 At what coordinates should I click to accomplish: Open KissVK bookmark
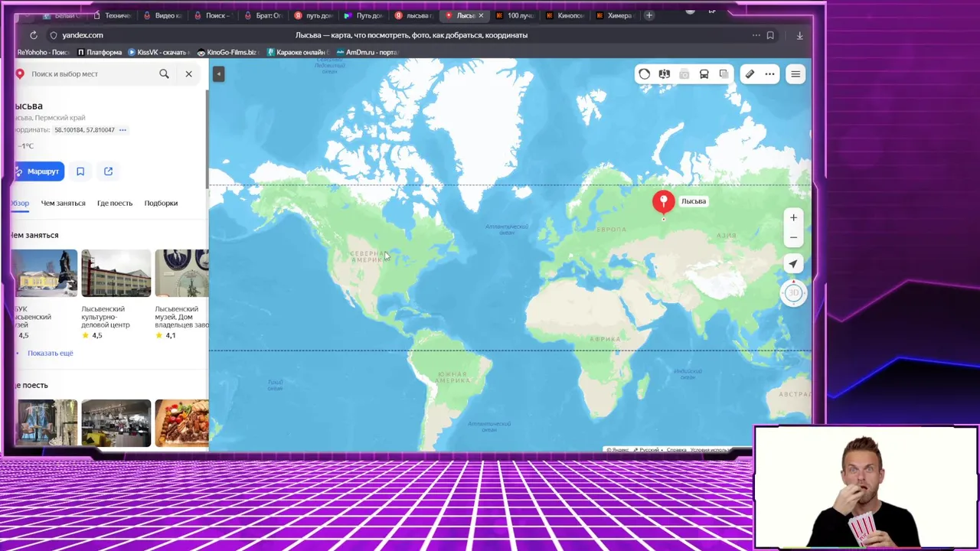(158, 52)
